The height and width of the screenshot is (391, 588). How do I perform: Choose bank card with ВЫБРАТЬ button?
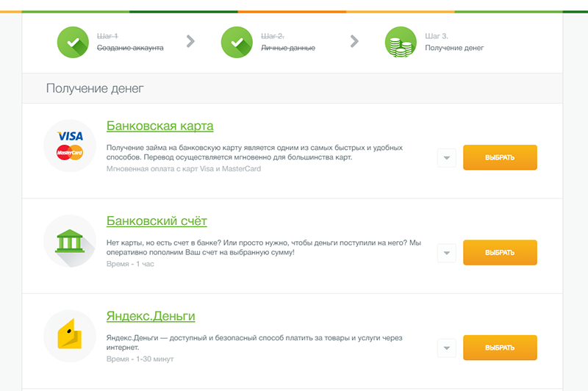pyautogui.click(x=500, y=157)
